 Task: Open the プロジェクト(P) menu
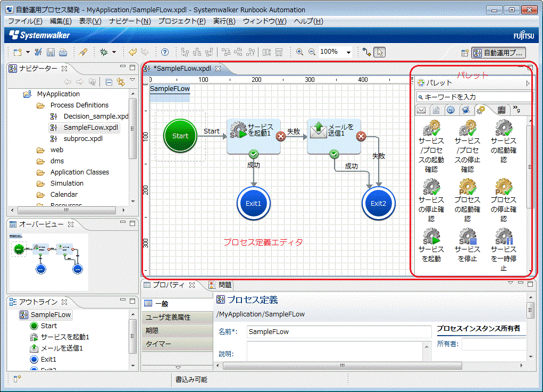[182, 21]
